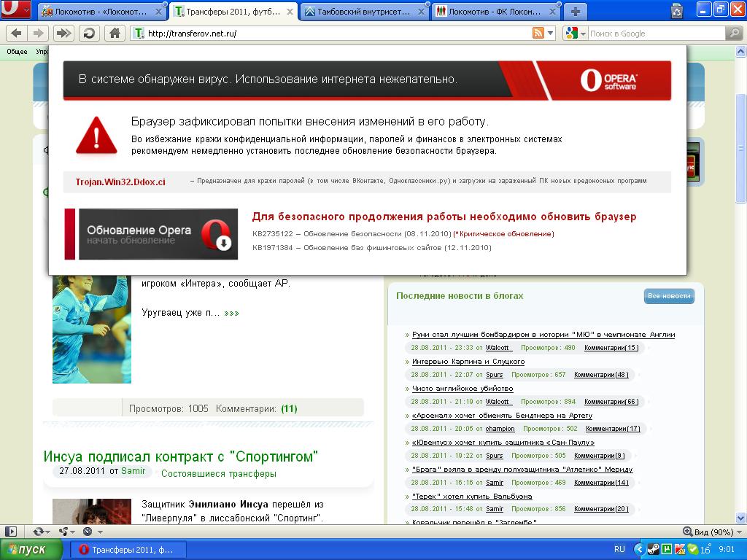Expand hidden system tray icons
This screenshot has width=747, height=560.
[638, 549]
